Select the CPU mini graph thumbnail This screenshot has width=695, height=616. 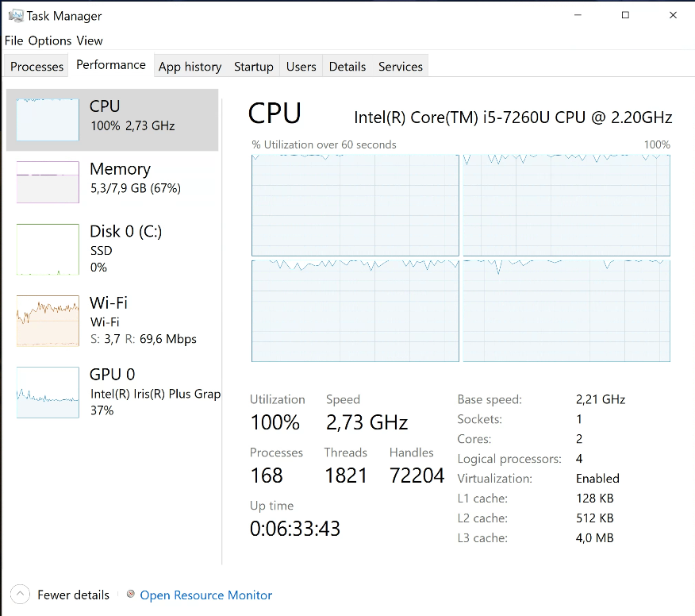(x=48, y=120)
